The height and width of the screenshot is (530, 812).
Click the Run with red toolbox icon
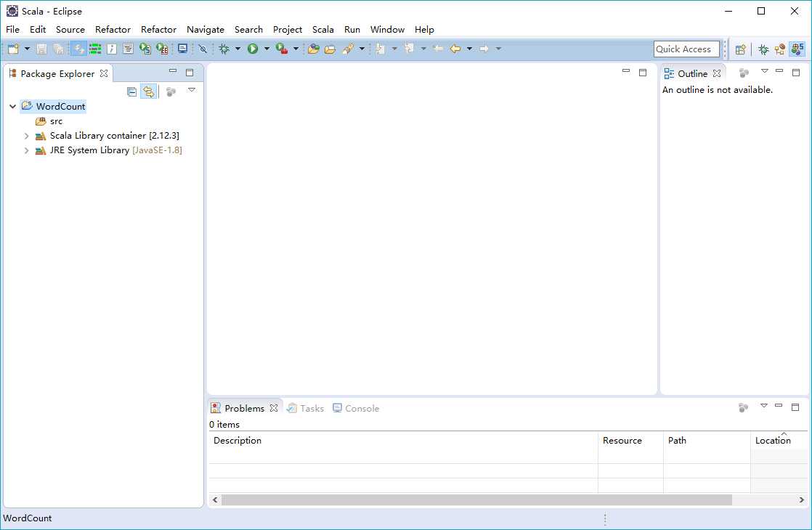282,49
